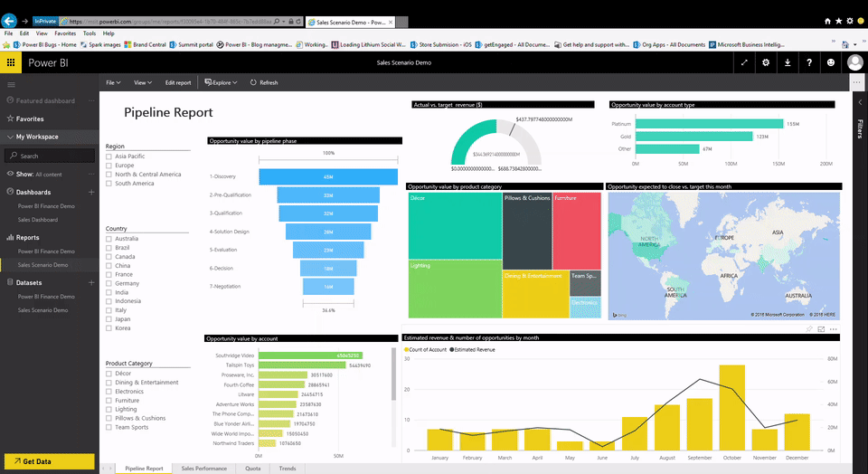868x474 pixels.
Task: Click the Get Data button
Action: [x=48, y=461]
